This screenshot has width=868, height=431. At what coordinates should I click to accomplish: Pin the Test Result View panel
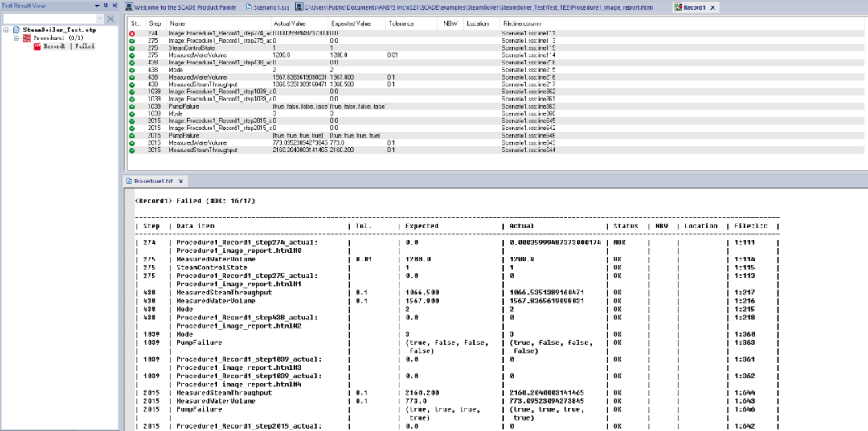point(106,6)
